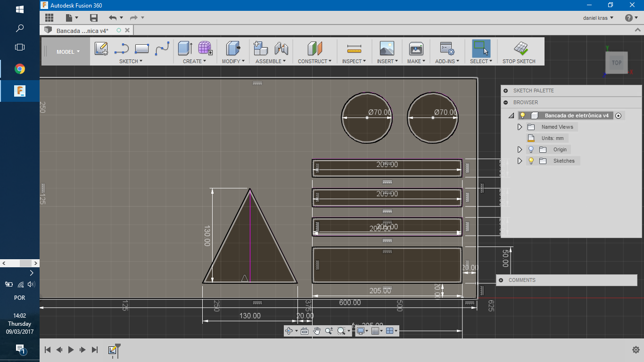Expand the Sketches folder node
The height and width of the screenshot is (362, 644).
(520, 161)
